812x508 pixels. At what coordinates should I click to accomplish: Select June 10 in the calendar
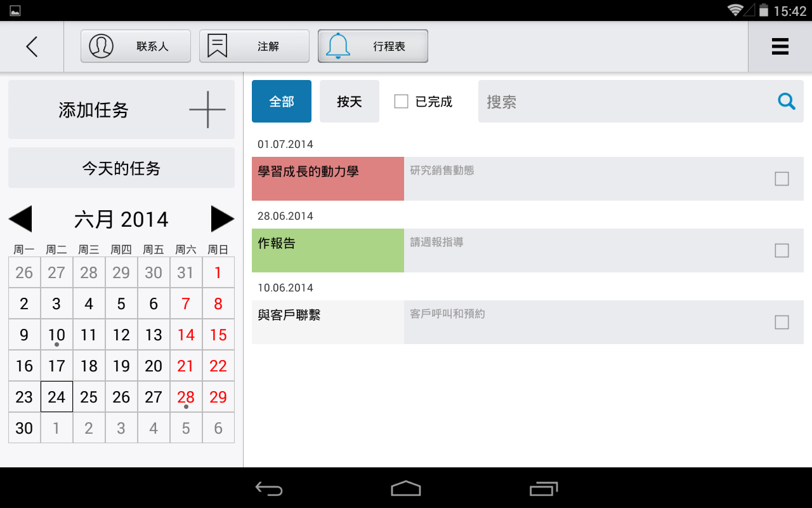pyautogui.click(x=56, y=335)
